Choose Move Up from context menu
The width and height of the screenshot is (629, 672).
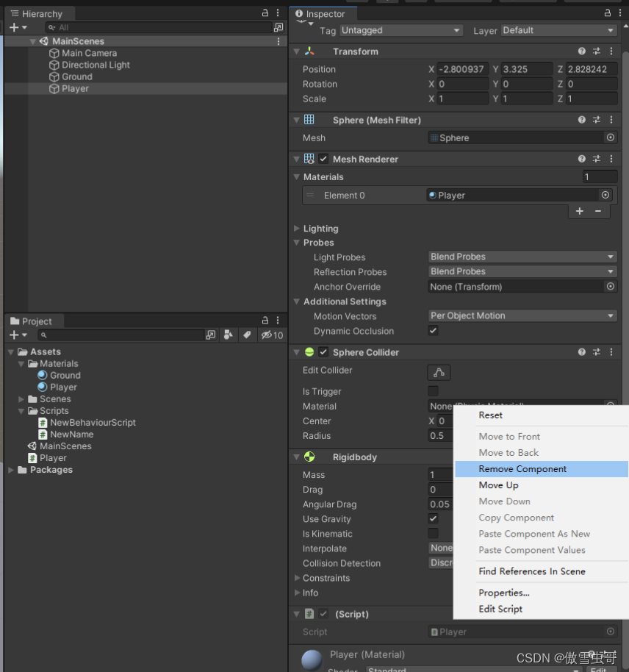[x=542, y=485]
